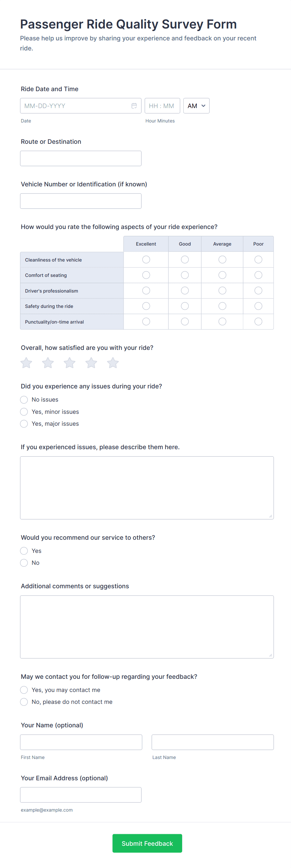Focus the Route or Destination field

81,159
